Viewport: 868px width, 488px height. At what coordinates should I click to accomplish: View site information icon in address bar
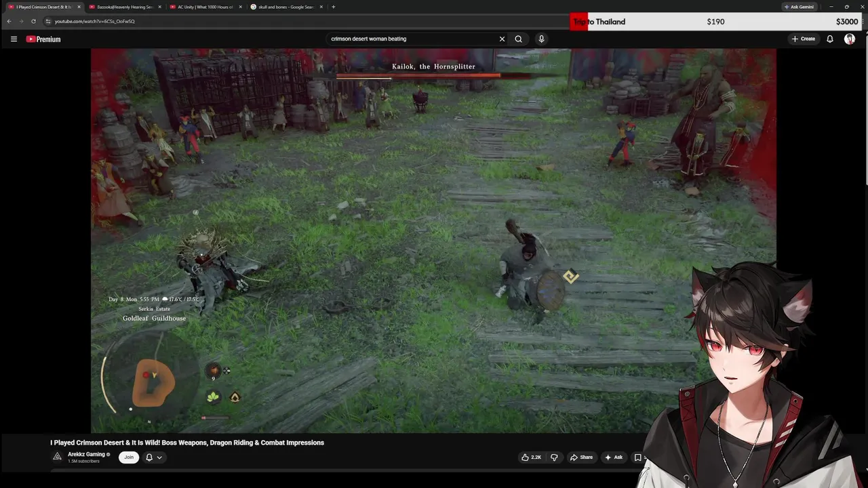click(x=48, y=21)
